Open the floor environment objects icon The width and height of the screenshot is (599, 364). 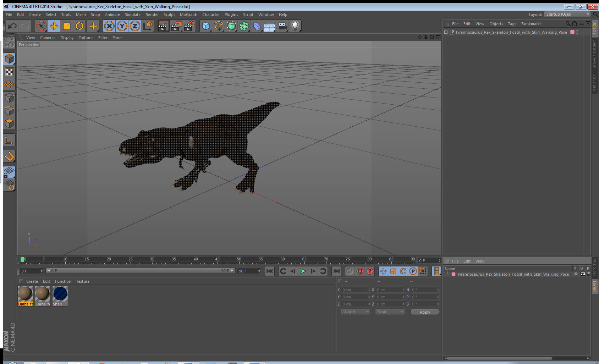pos(270,26)
